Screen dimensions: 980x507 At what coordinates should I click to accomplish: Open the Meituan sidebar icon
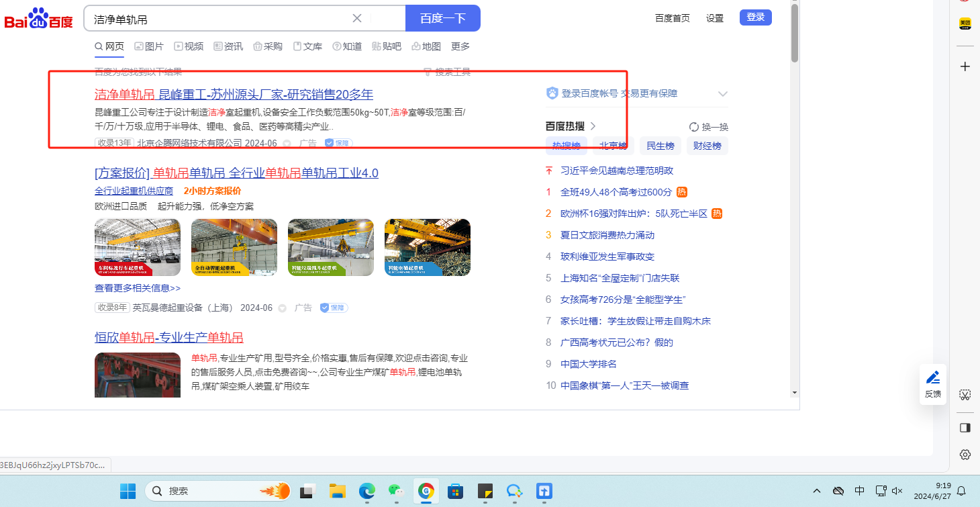tap(965, 24)
